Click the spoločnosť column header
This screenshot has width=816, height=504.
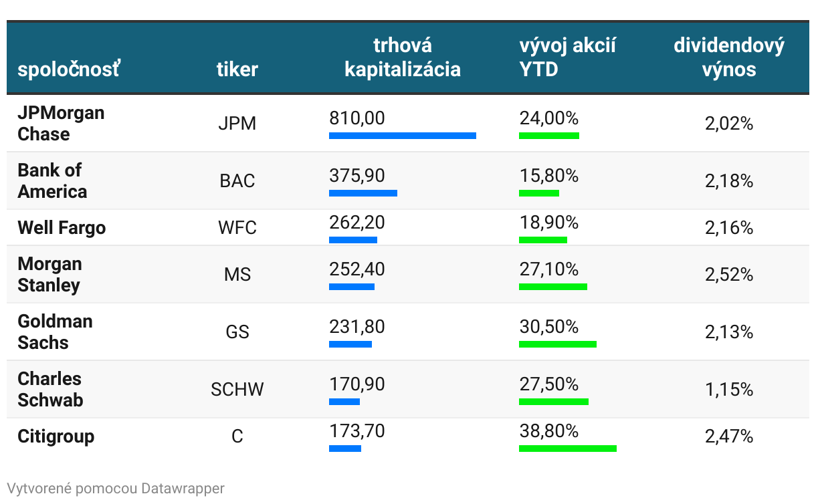[68, 69]
